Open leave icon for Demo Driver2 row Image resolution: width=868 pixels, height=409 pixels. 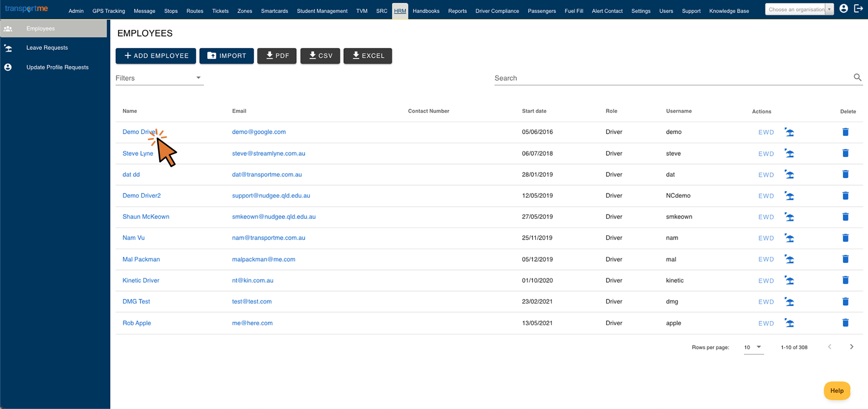pos(789,196)
